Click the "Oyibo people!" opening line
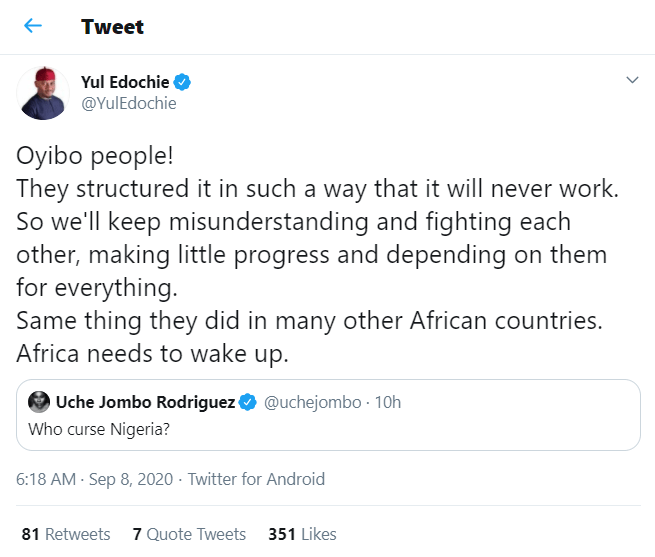655x557 pixels. pos(86,157)
